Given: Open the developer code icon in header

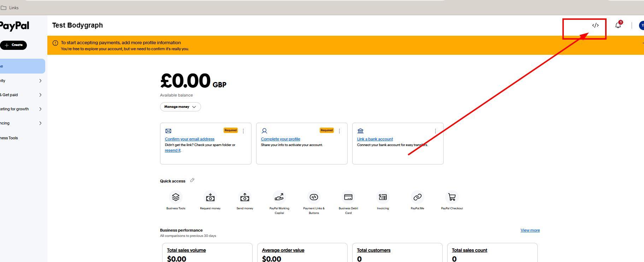Looking at the screenshot, I should (x=595, y=25).
